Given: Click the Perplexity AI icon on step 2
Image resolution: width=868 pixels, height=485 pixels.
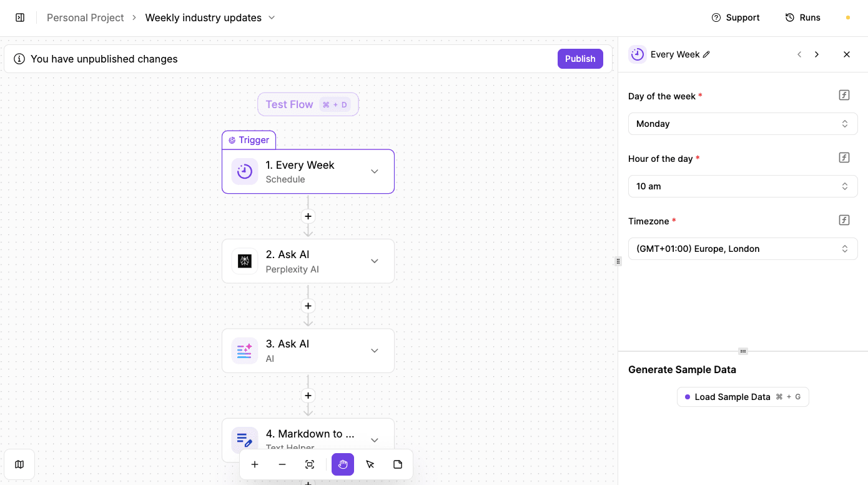Looking at the screenshot, I should pyautogui.click(x=244, y=261).
